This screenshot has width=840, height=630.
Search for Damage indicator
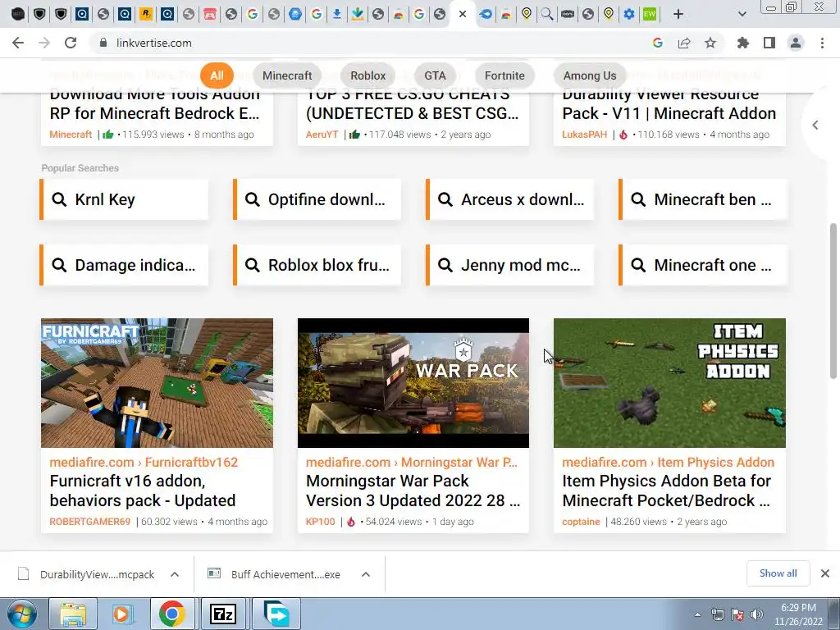(x=124, y=265)
